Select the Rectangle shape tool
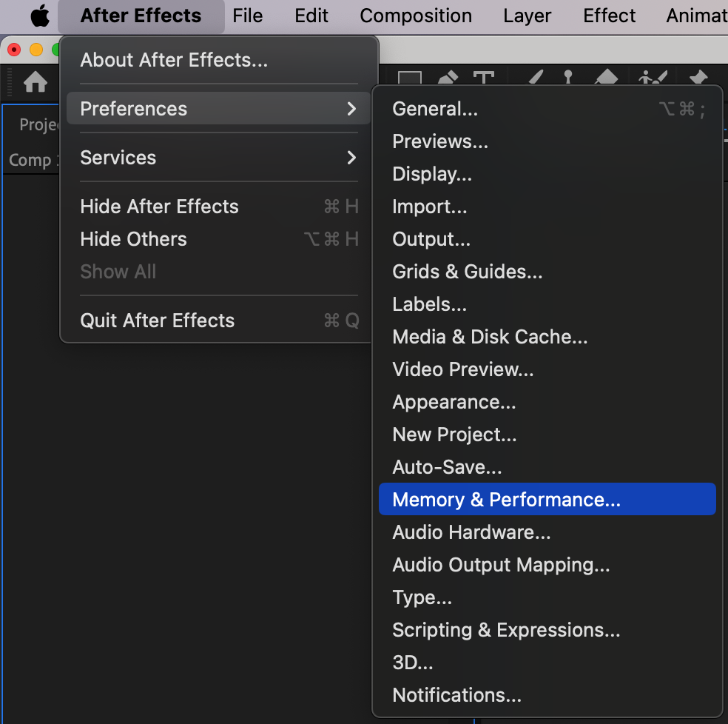Viewport: 728px width, 724px height. tap(410, 78)
